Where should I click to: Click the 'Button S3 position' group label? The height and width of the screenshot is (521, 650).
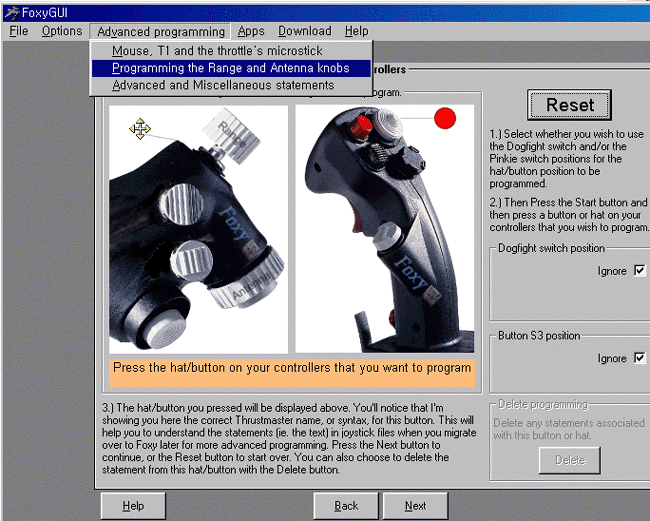pyautogui.click(x=539, y=336)
